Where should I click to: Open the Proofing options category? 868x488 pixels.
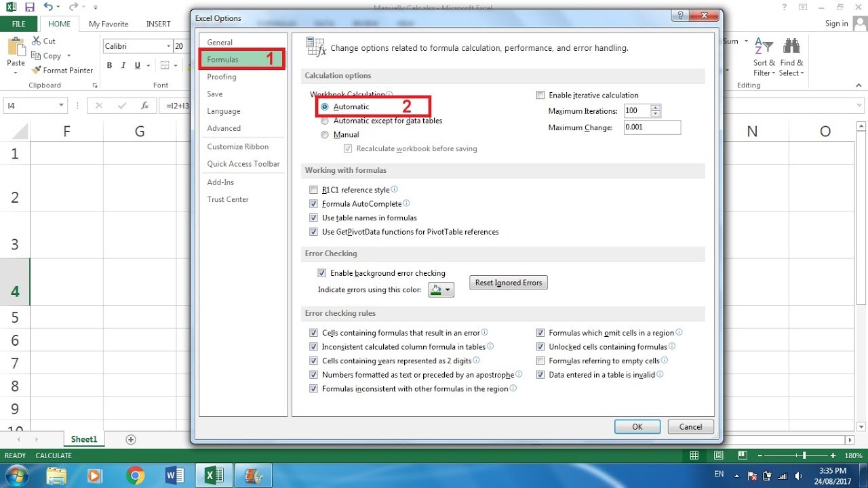[x=222, y=77]
